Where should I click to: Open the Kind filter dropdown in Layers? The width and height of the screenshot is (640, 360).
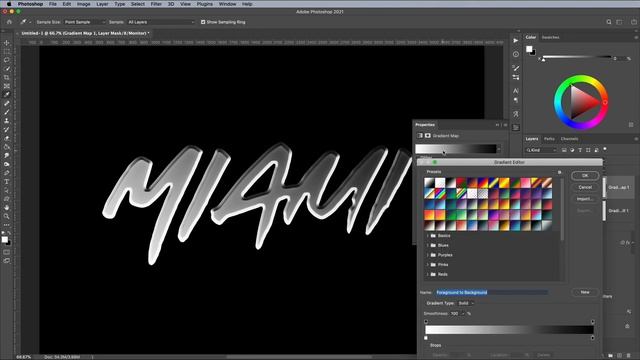click(541, 150)
